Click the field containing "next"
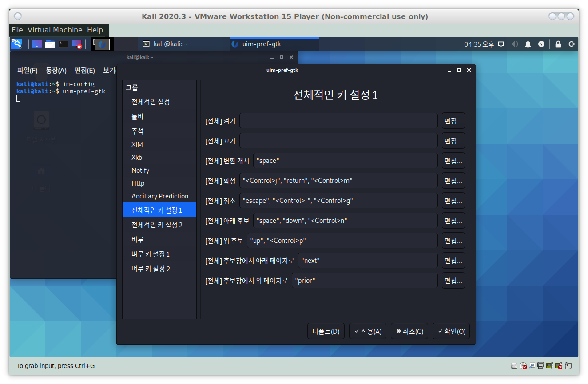This screenshot has width=588, height=384. [368, 261]
